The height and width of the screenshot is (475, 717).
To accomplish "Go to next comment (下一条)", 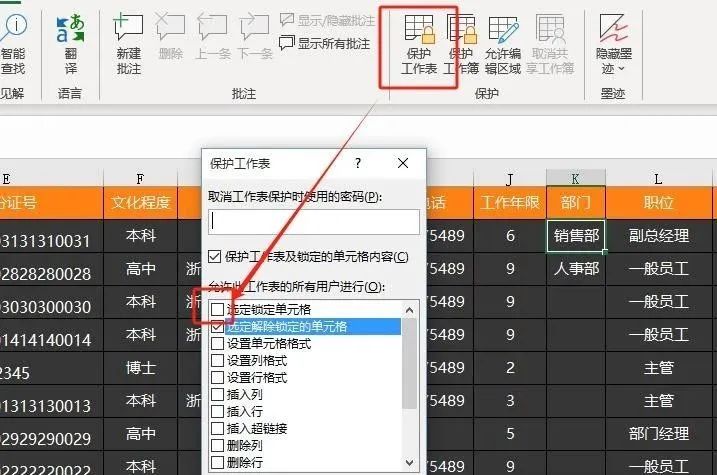I will (255, 37).
